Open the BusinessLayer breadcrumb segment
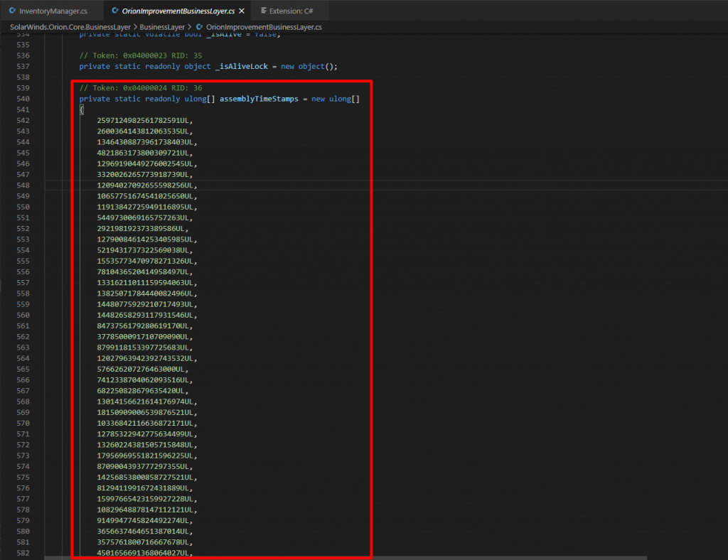728x560 pixels. coord(162,27)
